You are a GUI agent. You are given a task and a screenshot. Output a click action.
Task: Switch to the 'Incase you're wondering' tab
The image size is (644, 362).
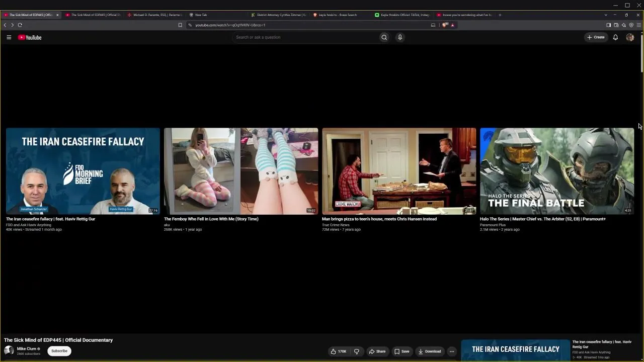point(464,15)
